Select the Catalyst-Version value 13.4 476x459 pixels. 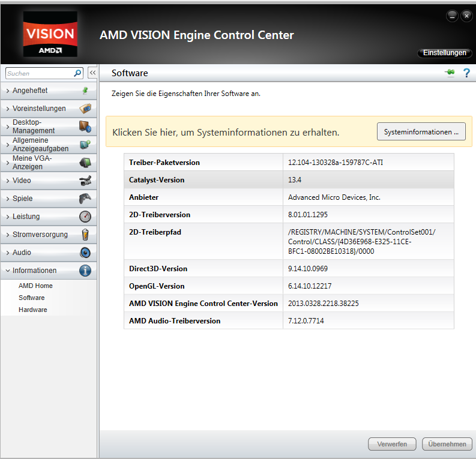point(295,180)
